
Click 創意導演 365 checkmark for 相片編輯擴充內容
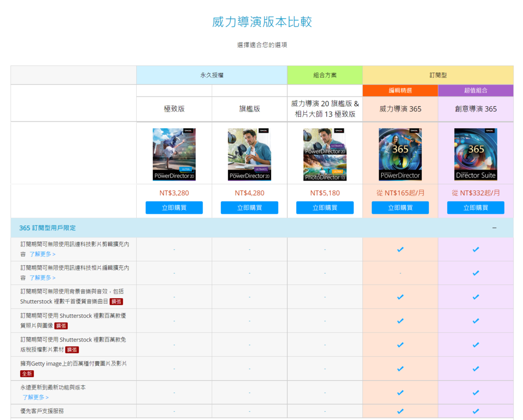476,273
